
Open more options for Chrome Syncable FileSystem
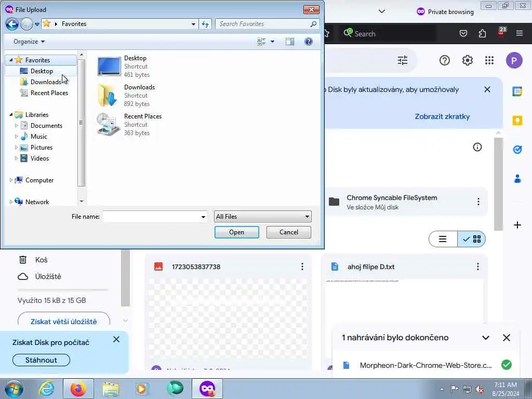pyautogui.click(x=478, y=202)
